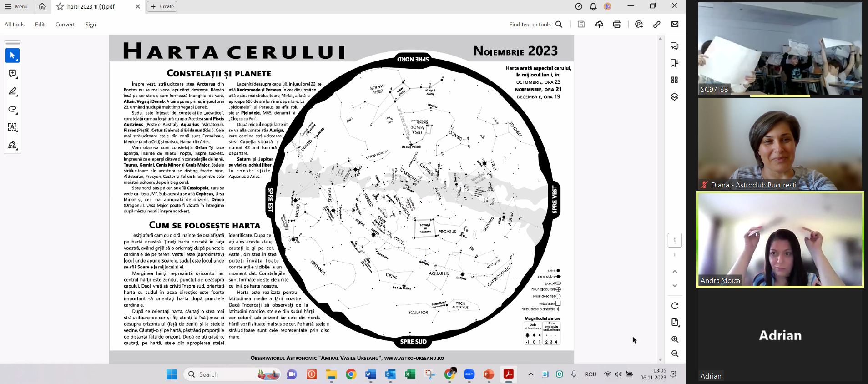Select the Draw freehand tool
Viewport: 868px width, 384px height.
(x=12, y=109)
